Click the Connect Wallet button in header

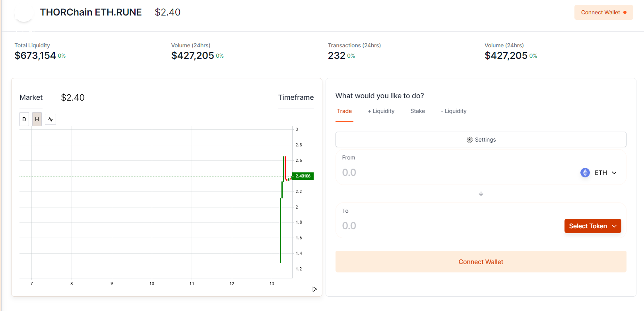[x=603, y=12]
